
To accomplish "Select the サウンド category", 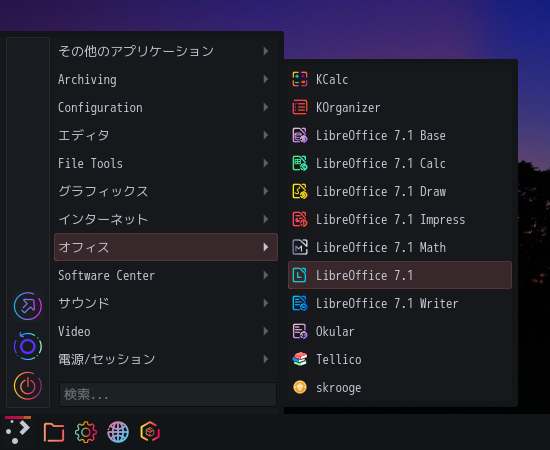I will coord(166,303).
